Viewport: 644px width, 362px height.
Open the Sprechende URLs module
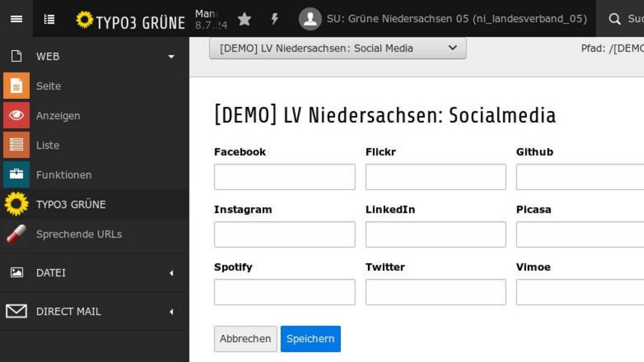click(x=79, y=234)
